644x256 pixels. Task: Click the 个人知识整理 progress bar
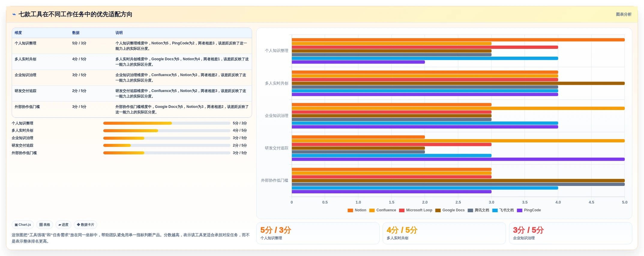coord(167,123)
